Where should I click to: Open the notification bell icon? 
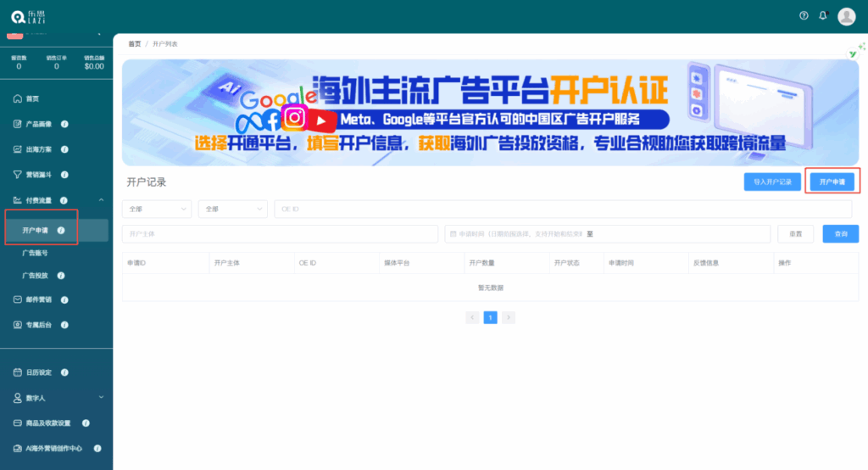(x=822, y=16)
